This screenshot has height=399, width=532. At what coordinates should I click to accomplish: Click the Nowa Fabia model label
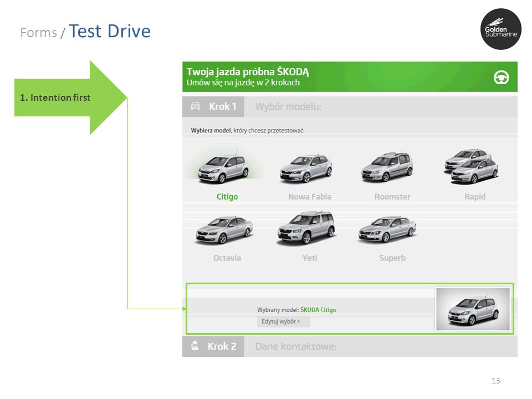pyautogui.click(x=310, y=197)
